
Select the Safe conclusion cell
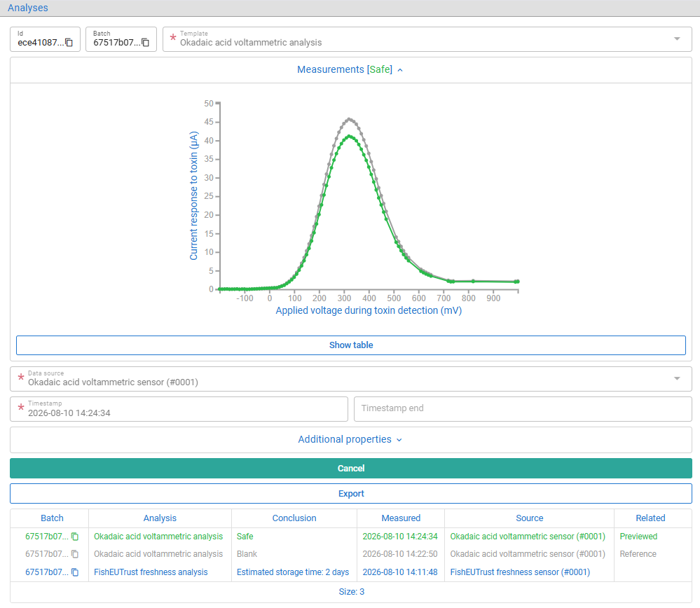coord(245,536)
